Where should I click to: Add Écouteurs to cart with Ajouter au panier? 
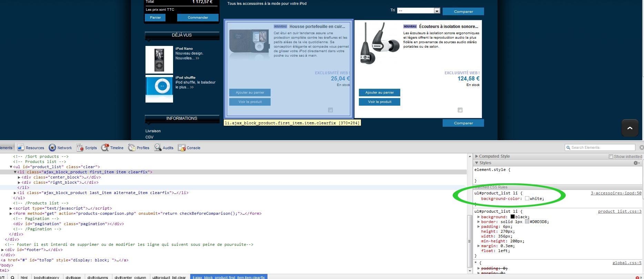coord(380,93)
